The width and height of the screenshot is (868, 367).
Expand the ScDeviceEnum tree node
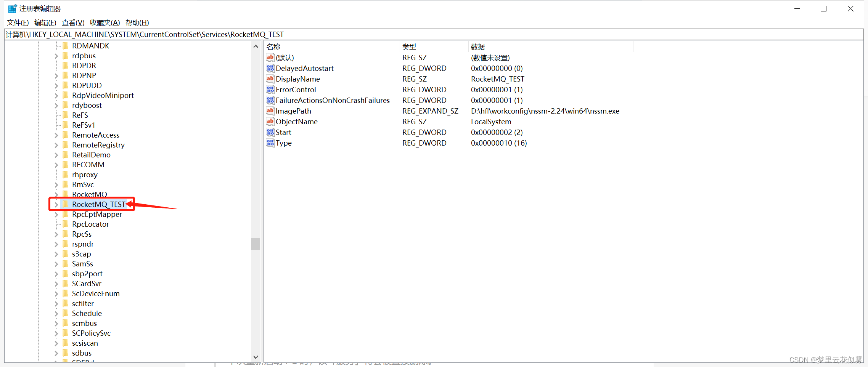click(x=56, y=294)
